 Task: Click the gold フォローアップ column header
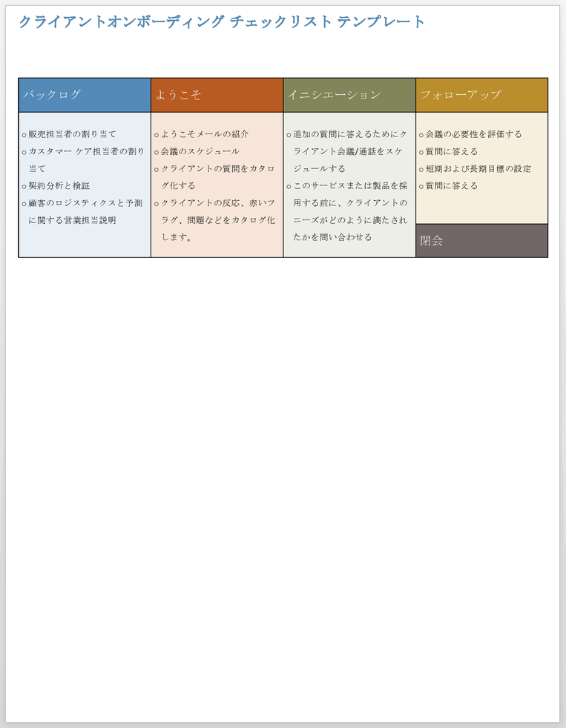click(481, 95)
